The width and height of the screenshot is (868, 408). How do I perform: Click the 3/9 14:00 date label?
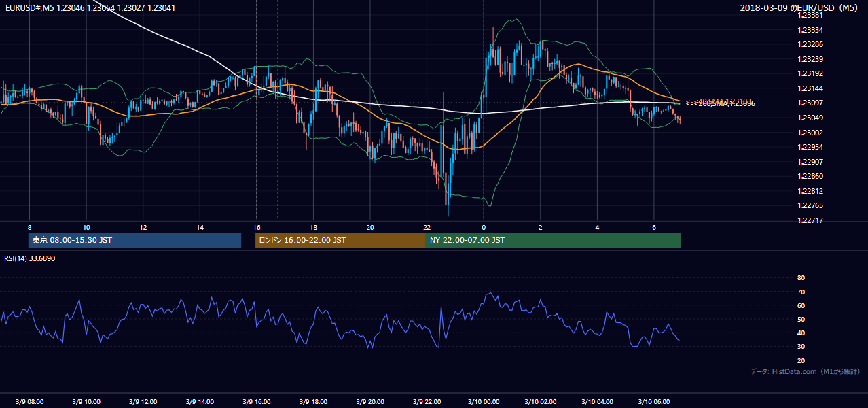coord(200,401)
